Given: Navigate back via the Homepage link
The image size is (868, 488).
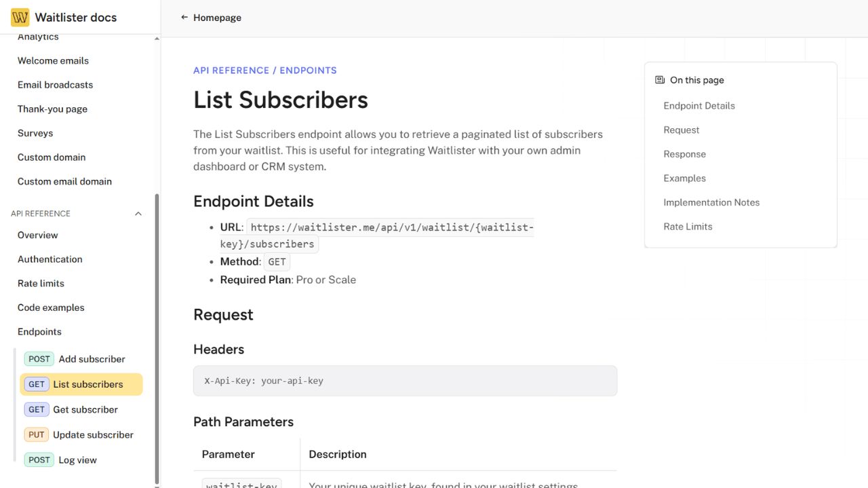Looking at the screenshot, I should 216,17.
